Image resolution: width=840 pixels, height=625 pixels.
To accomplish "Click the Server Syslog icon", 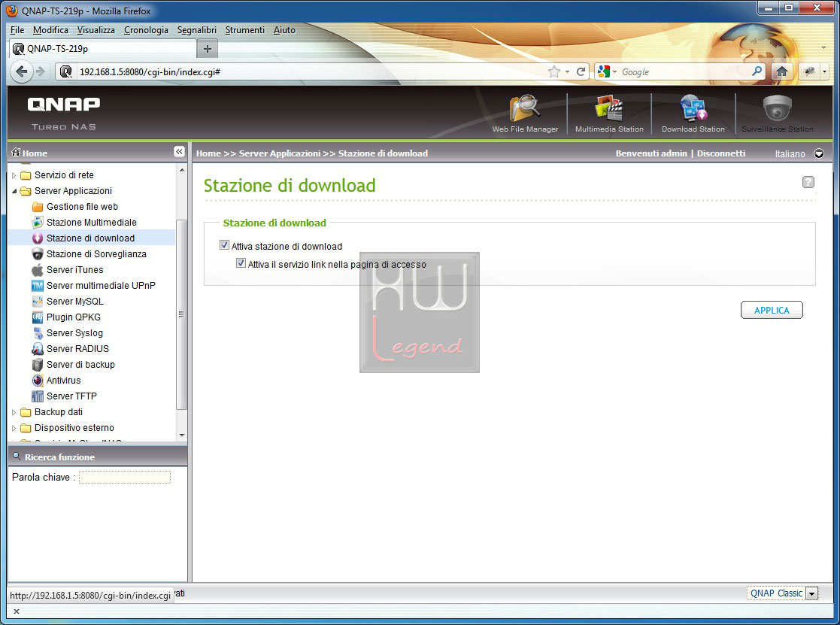I will (x=38, y=332).
